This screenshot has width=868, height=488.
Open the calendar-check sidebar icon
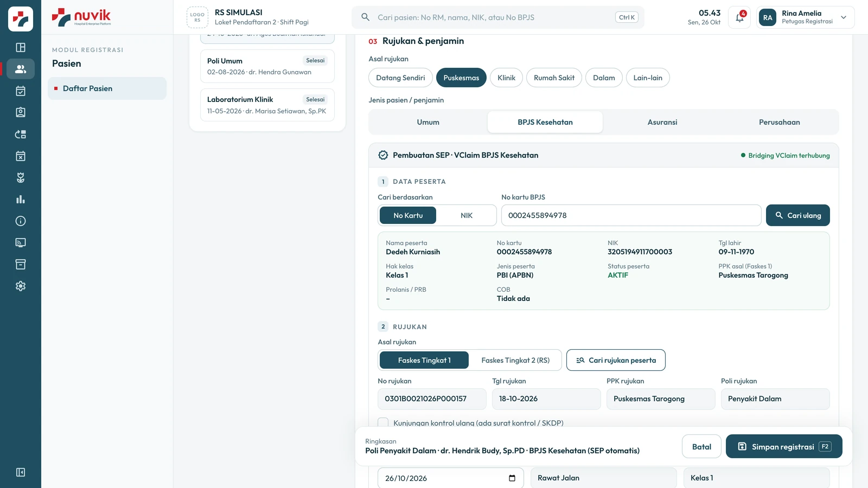pyautogui.click(x=21, y=91)
